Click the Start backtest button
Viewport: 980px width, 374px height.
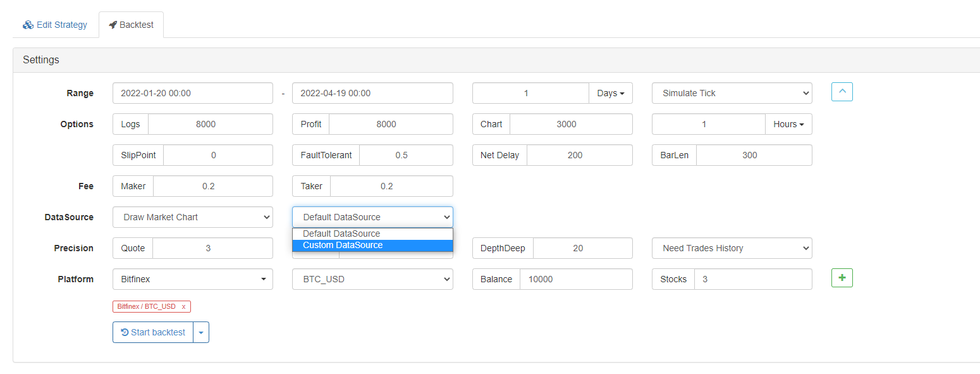click(x=153, y=332)
